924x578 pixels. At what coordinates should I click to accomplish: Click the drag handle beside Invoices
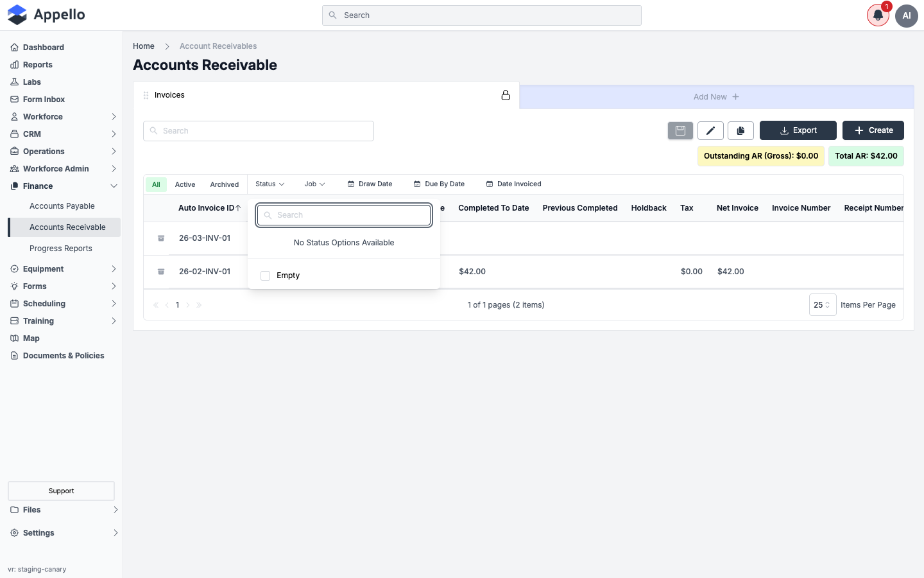coord(146,95)
